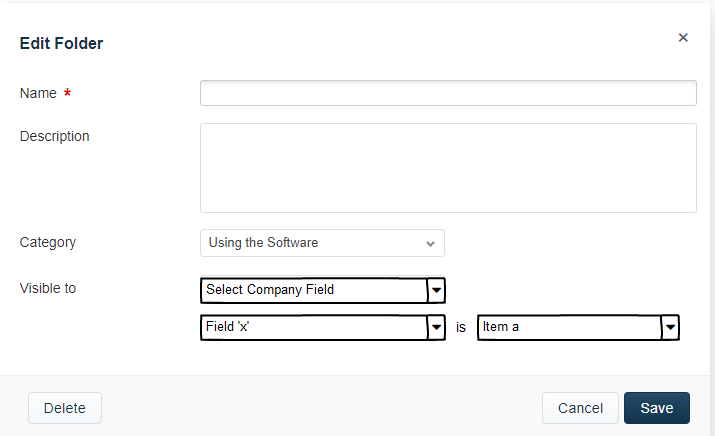Viewport: 715px width, 436px height.
Task: Open the 'Using the Software' category dropdown
Action: tap(322, 243)
